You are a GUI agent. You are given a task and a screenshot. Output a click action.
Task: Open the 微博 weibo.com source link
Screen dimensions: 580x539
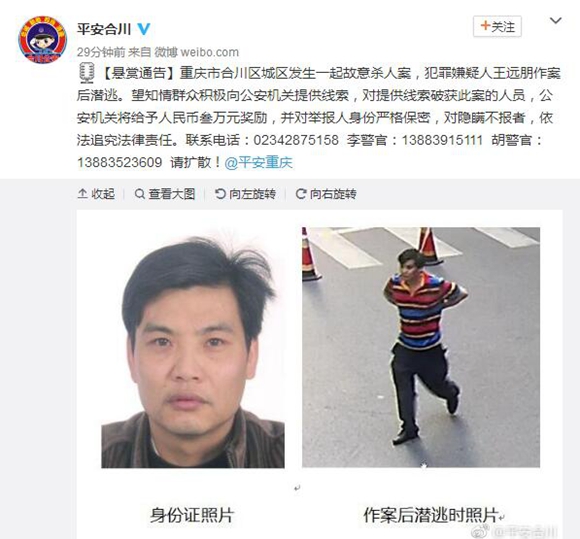pyautogui.click(x=196, y=52)
